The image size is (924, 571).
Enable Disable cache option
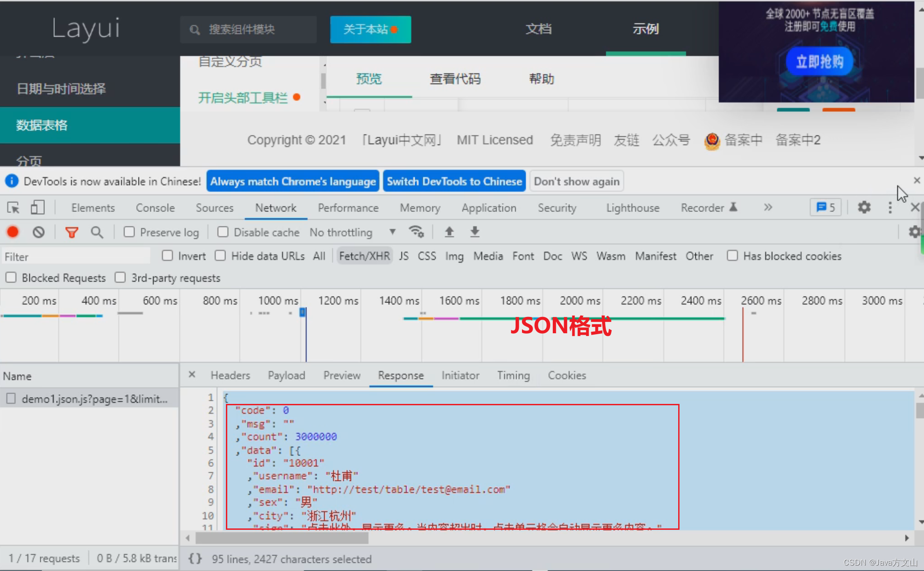coord(223,232)
